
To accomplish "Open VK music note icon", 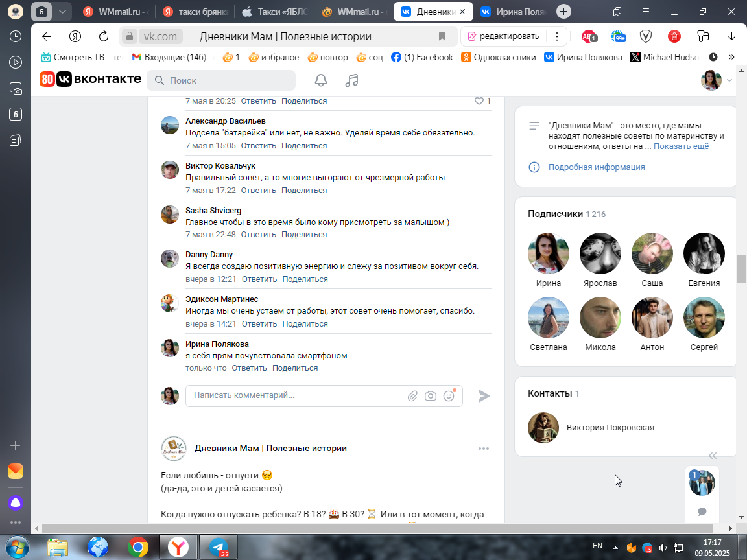I will 351,80.
